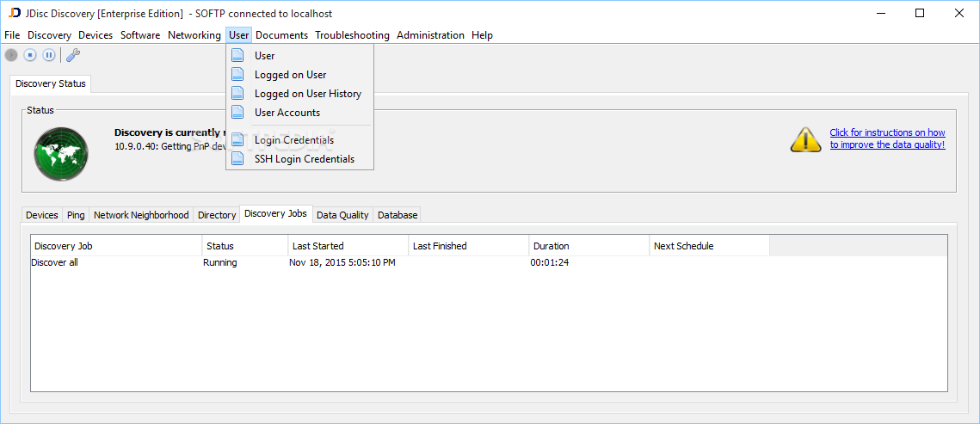Click document icon beside User menu entry
This screenshot has height=424, width=980.
pos(237,56)
